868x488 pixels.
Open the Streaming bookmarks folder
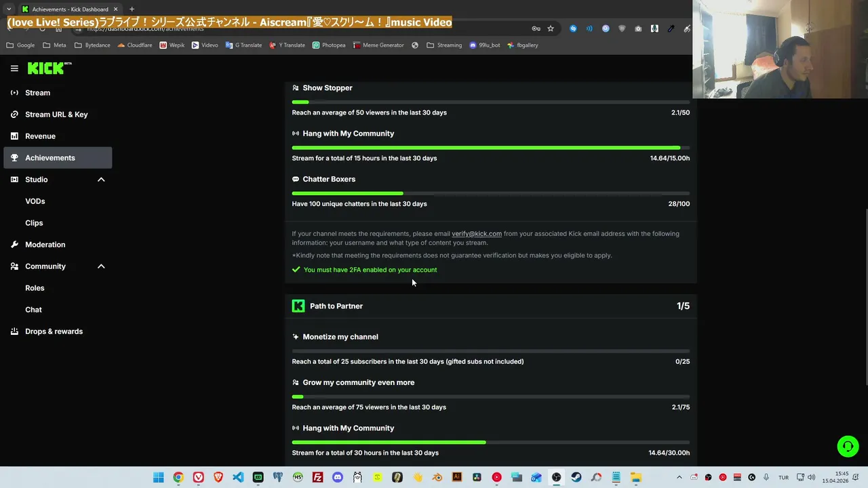point(444,45)
